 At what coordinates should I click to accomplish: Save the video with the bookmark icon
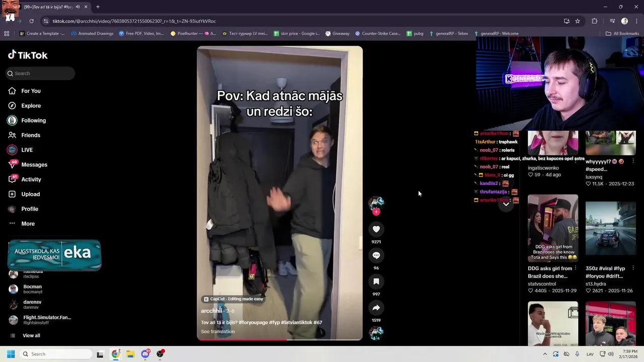376,282
